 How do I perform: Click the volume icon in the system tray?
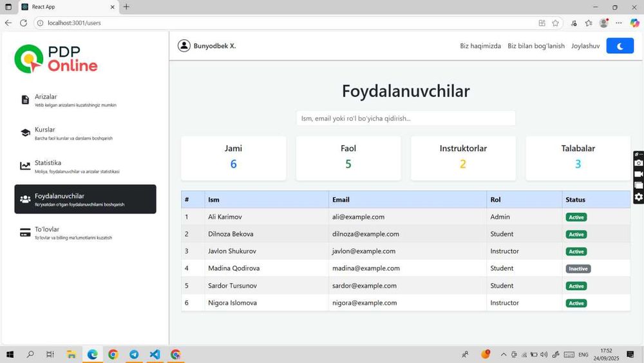point(544,355)
